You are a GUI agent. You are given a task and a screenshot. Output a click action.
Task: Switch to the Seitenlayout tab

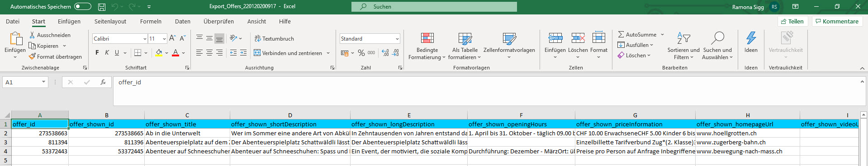pyautogui.click(x=110, y=21)
